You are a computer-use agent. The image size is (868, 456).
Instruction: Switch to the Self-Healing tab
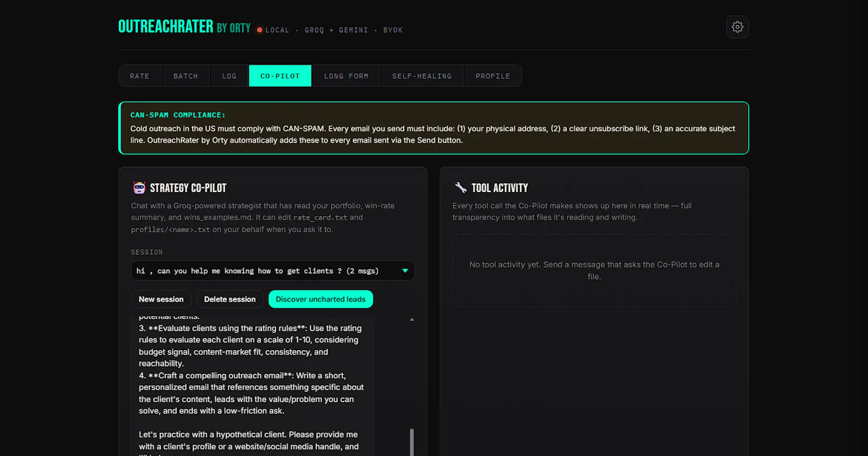click(422, 76)
